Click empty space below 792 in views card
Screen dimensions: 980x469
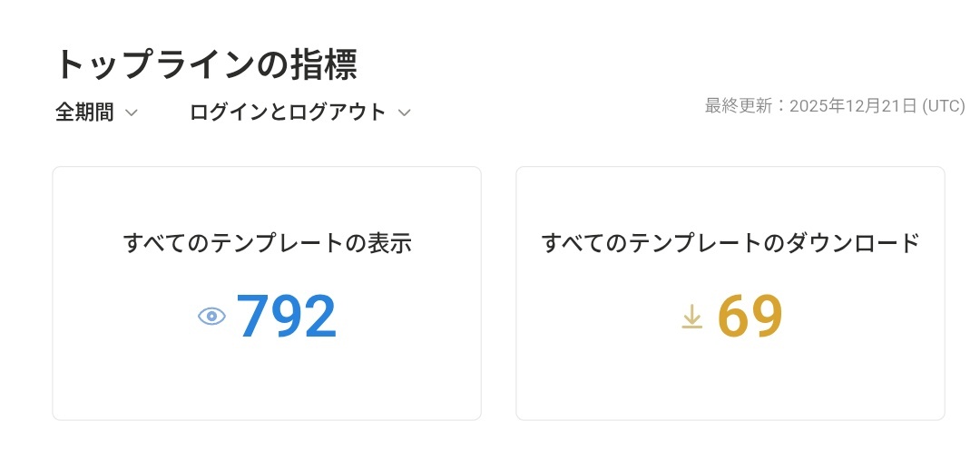coord(267,383)
